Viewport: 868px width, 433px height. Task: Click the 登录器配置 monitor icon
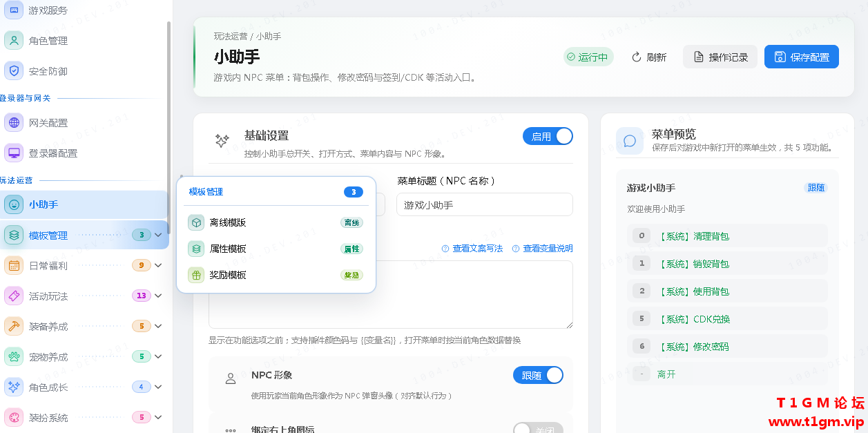coord(14,153)
